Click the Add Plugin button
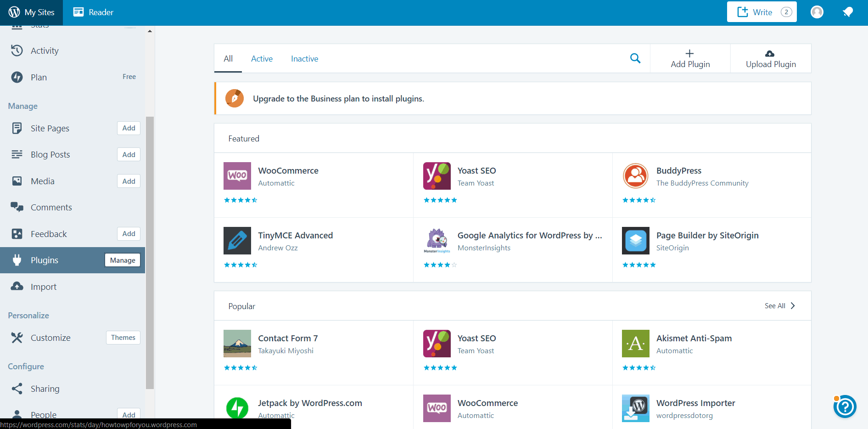The width and height of the screenshot is (868, 429). point(690,58)
